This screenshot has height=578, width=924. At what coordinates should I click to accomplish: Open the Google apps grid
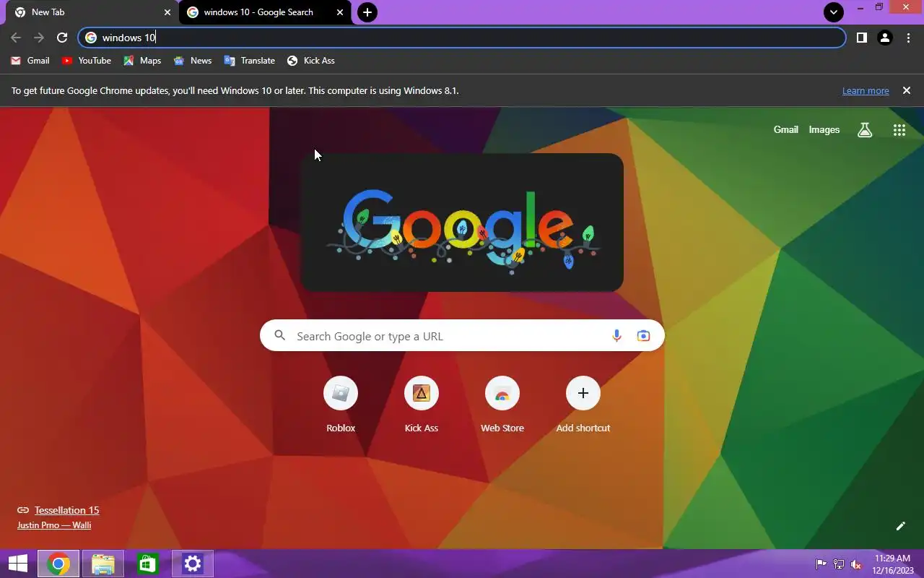(x=899, y=130)
